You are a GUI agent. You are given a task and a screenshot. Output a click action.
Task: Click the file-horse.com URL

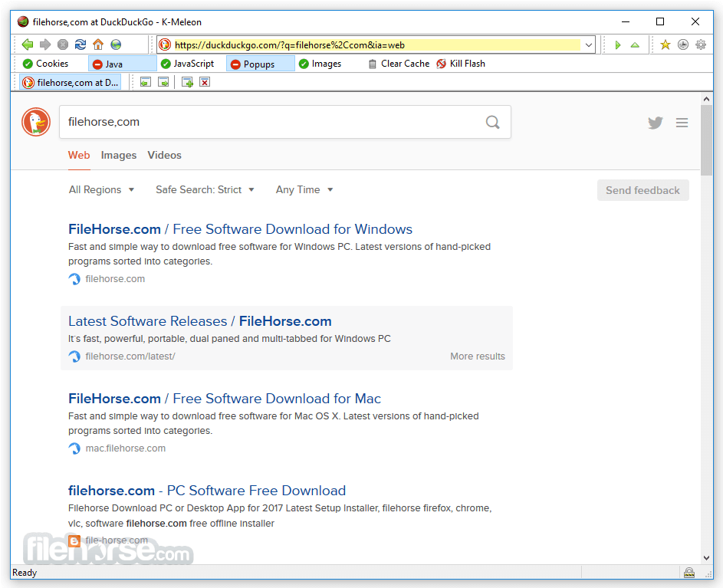click(x=117, y=540)
